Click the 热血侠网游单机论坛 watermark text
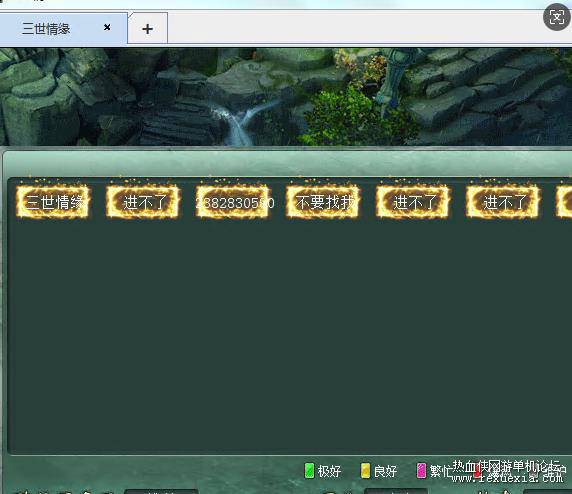Viewport: 572px width, 494px height. (x=506, y=466)
